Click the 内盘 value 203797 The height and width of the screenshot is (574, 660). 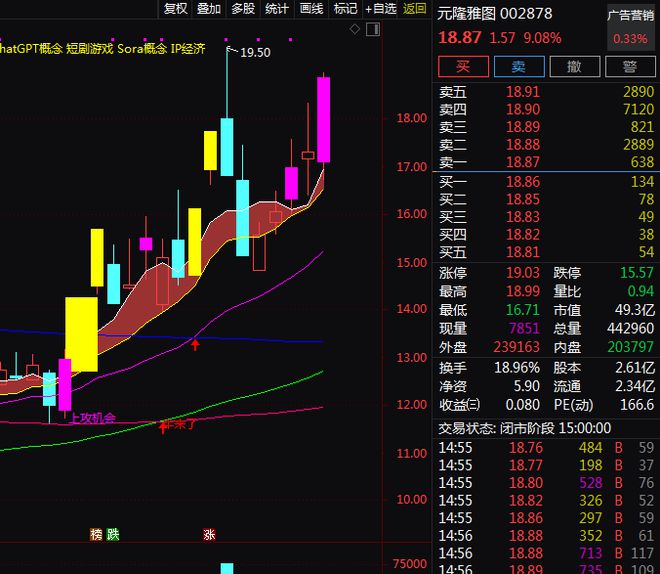pyautogui.click(x=631, y=347)
